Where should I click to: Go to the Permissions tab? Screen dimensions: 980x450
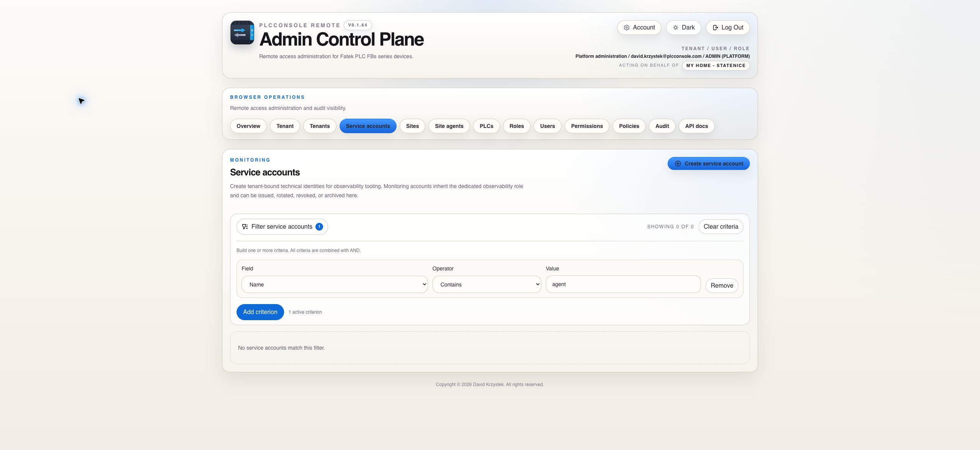587,126
